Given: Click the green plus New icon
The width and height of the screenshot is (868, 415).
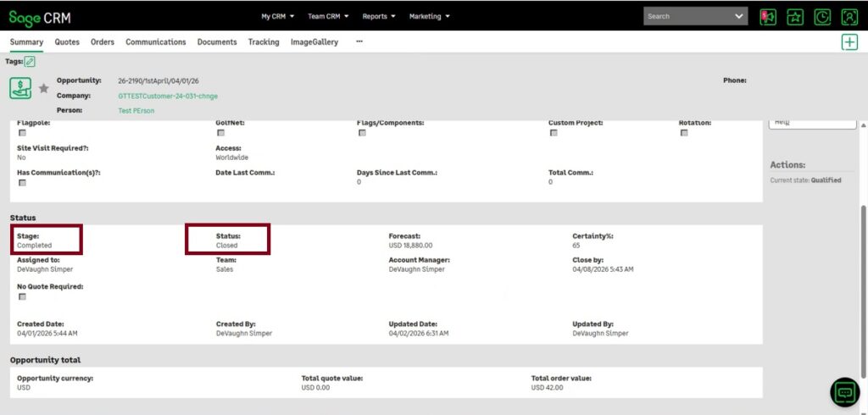Looking at the screenshot, I should 849,42.
